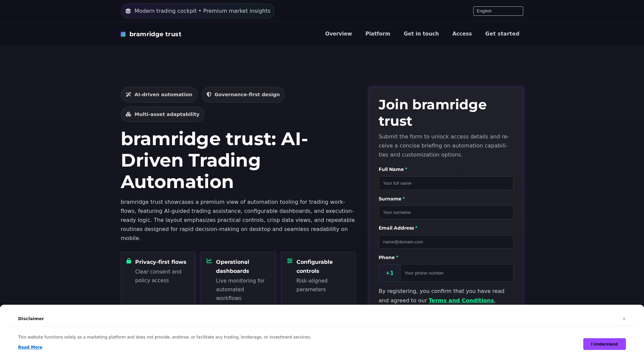
Task: Click the sliders icon on Configurable controls
Action: [290, 261]
